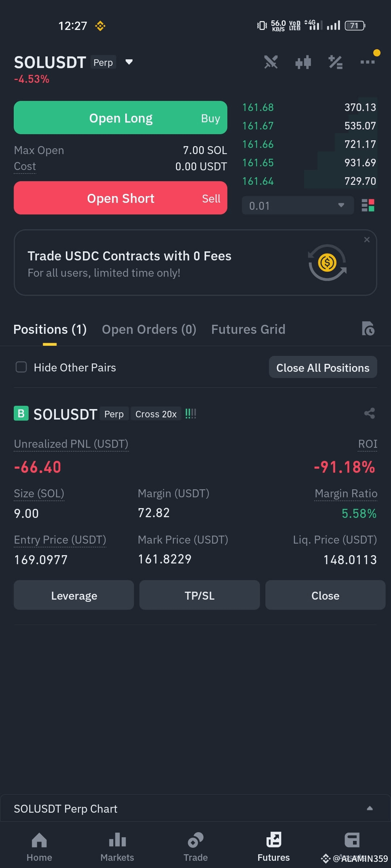Tap the Open Long Buy button
This screenshot has width=391, height=868.
[121, 118]
